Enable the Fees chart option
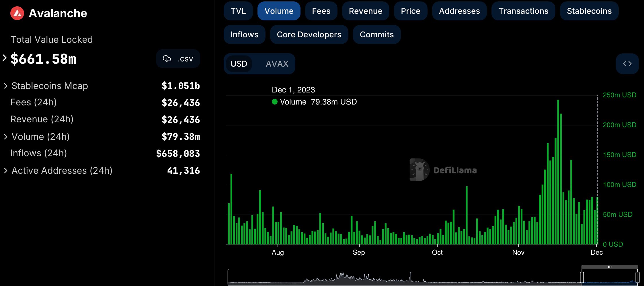The width and height of the screenshot is (644, 286). point(321,11)
